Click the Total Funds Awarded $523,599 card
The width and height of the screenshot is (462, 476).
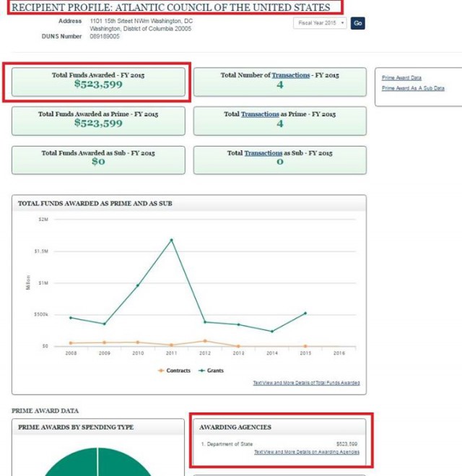(x=98, y=82)
